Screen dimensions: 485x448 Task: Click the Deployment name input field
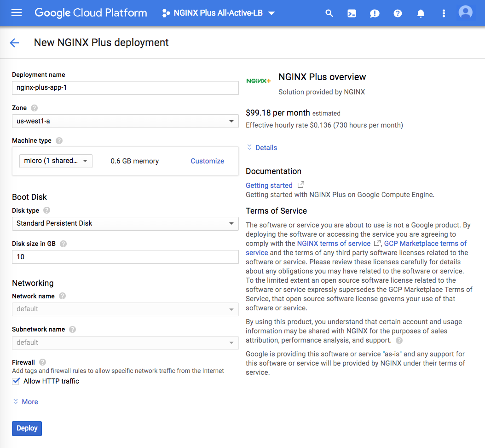[125, 87]
